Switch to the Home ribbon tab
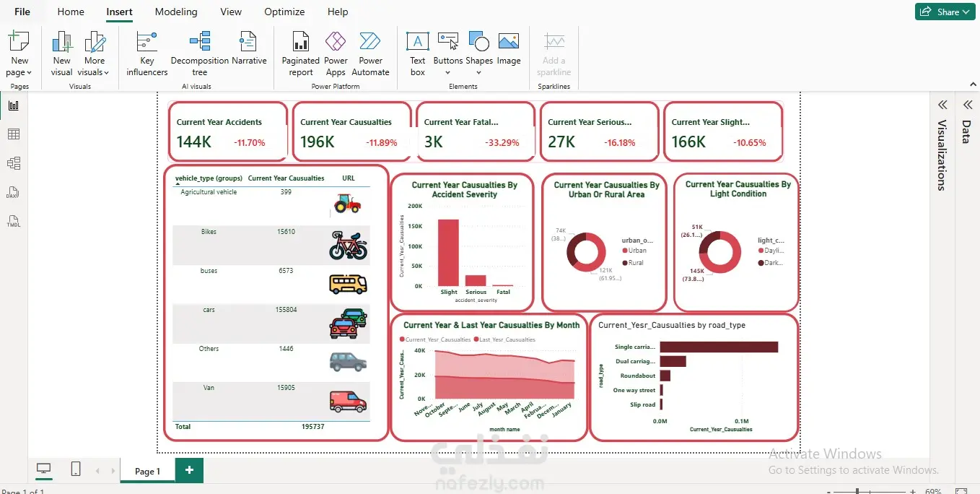The height and width of the screenshot is (494, 980). [x=71, y=12]
